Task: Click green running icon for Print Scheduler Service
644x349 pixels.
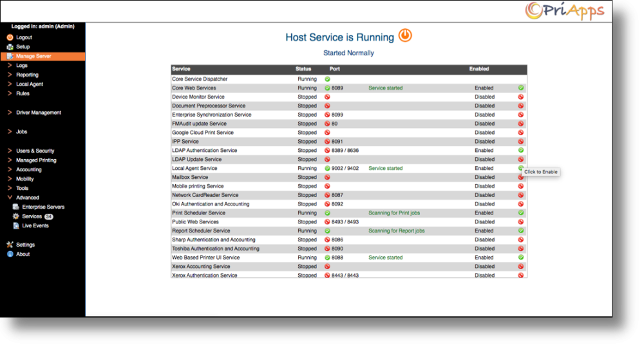Action: coord(327,213)
